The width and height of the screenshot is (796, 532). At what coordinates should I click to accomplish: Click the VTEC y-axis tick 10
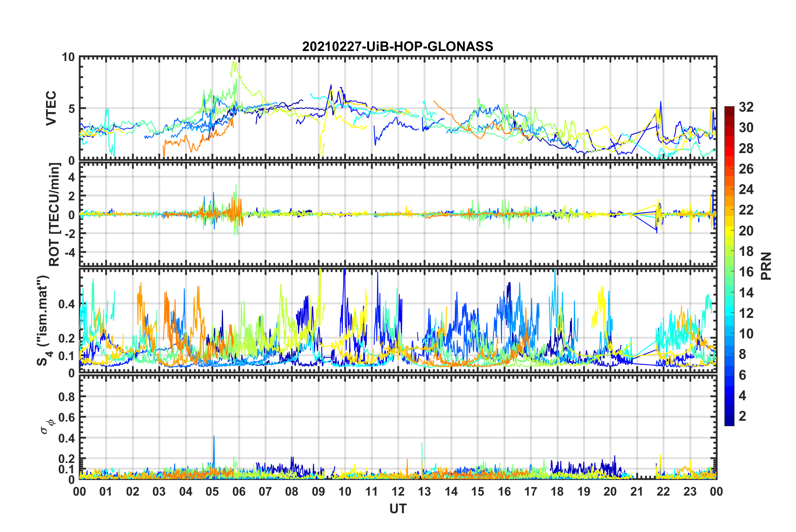coord(68,57)
